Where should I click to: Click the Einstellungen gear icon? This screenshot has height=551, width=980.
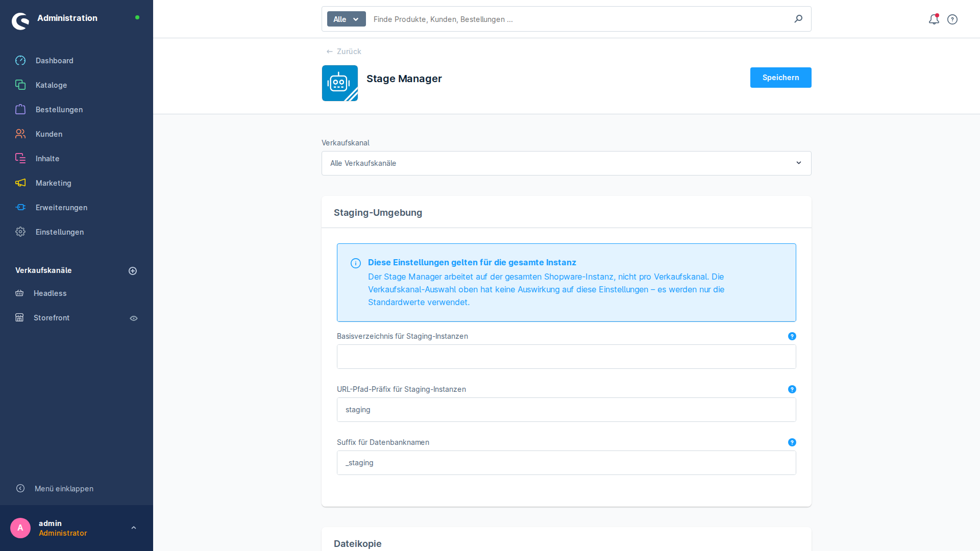pos(20,232)
